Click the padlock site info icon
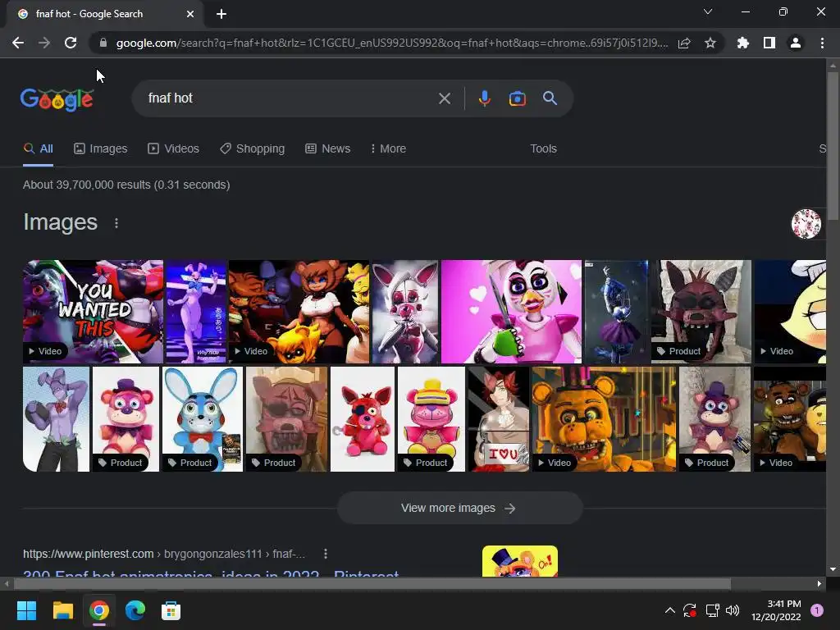The height and width of the screenshot is (630, 840). (x=103, y=43)
